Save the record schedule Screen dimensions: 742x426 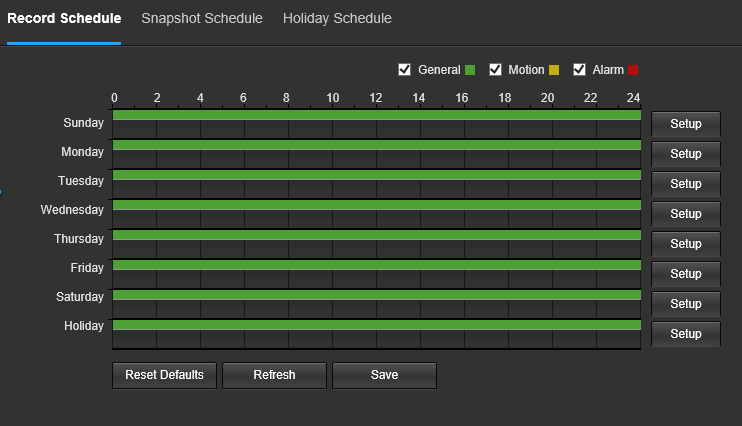coord(384,375)
